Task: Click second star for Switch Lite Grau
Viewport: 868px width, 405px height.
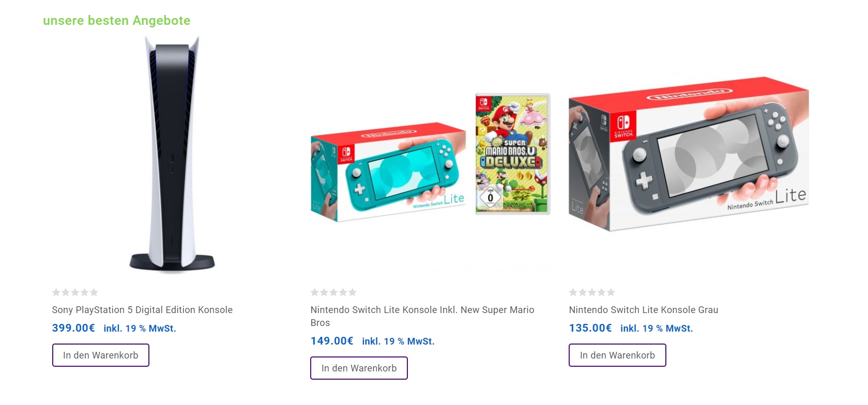Action: [583, 292]
